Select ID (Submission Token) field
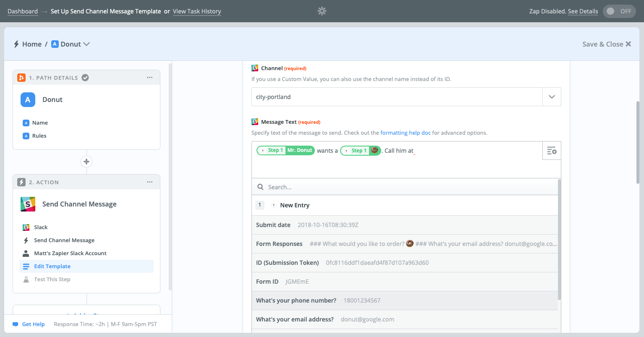644x337 pixels. [x=405, y=263]
